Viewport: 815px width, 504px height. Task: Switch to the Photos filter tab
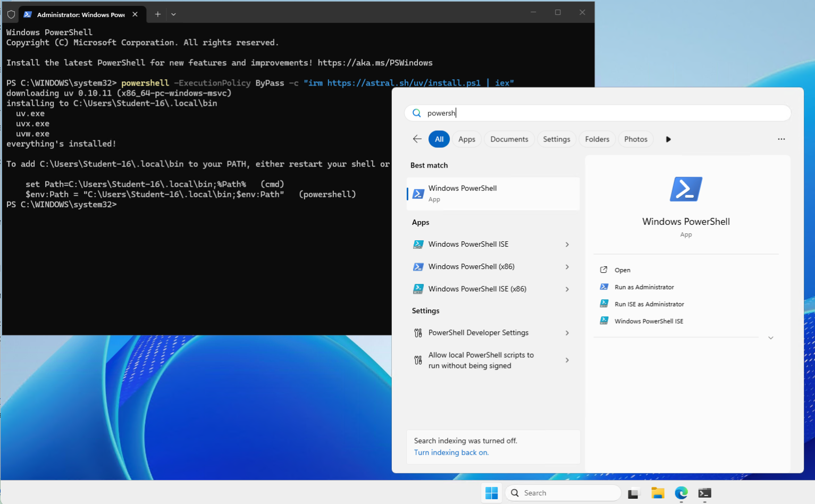(636, 139)
